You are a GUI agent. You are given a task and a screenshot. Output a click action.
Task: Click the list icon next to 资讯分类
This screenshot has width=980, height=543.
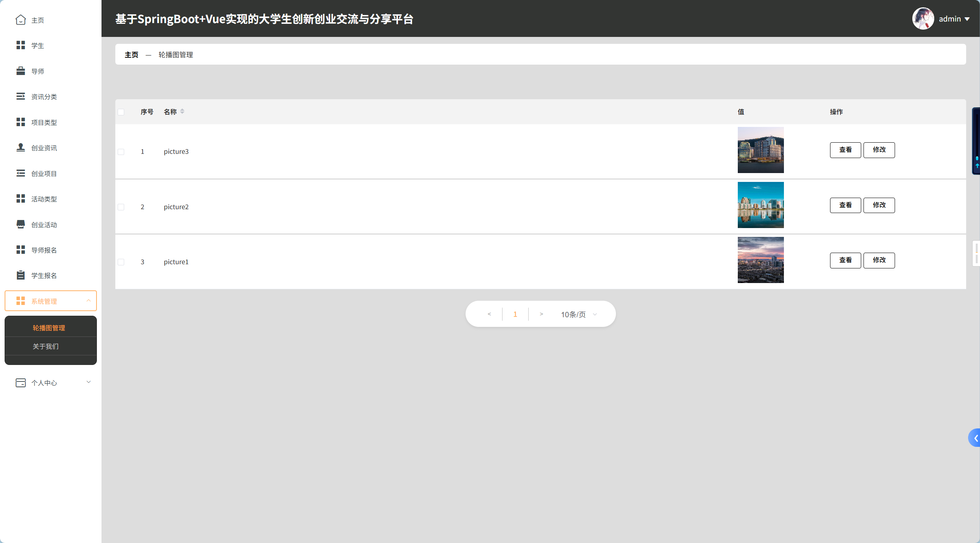pos(21,97)
